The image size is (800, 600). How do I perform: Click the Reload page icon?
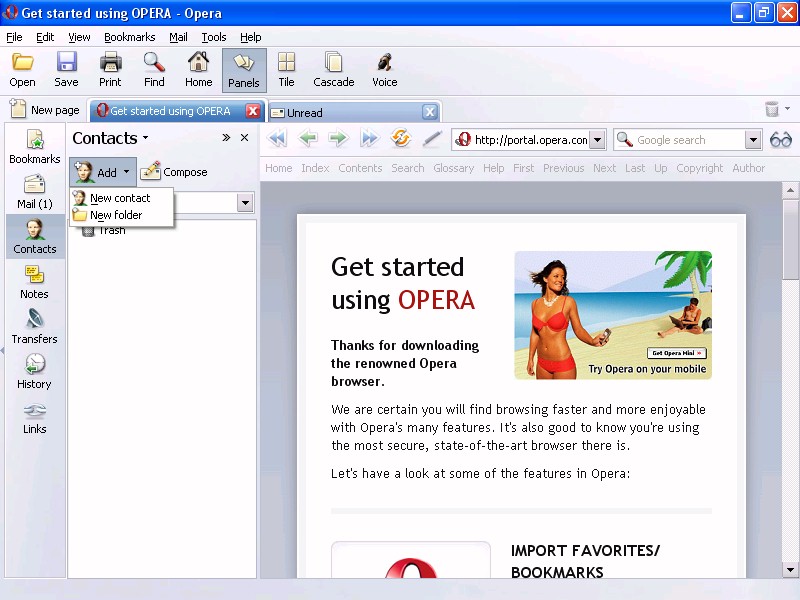point(401,140)
